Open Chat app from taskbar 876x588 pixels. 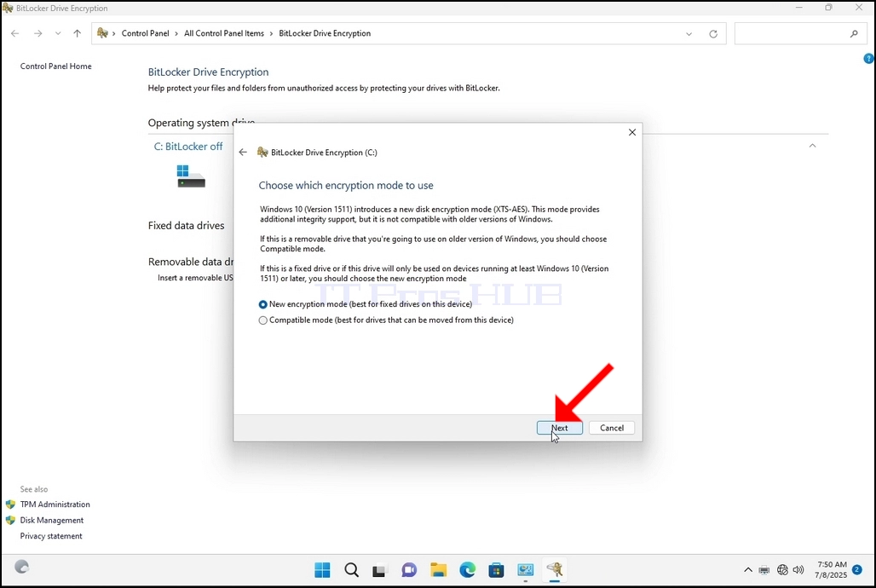[x=409, y=570]
